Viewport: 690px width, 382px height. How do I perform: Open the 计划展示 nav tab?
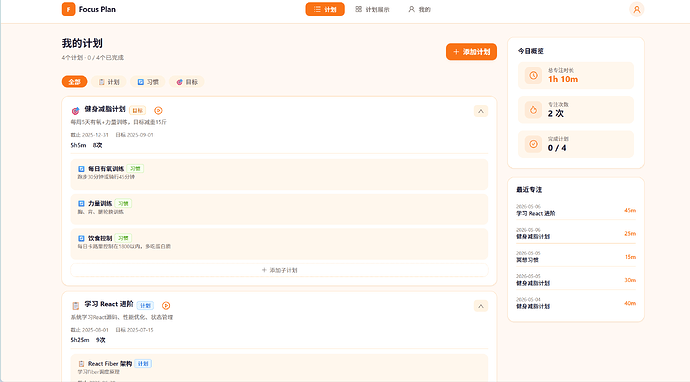[372, 9]
